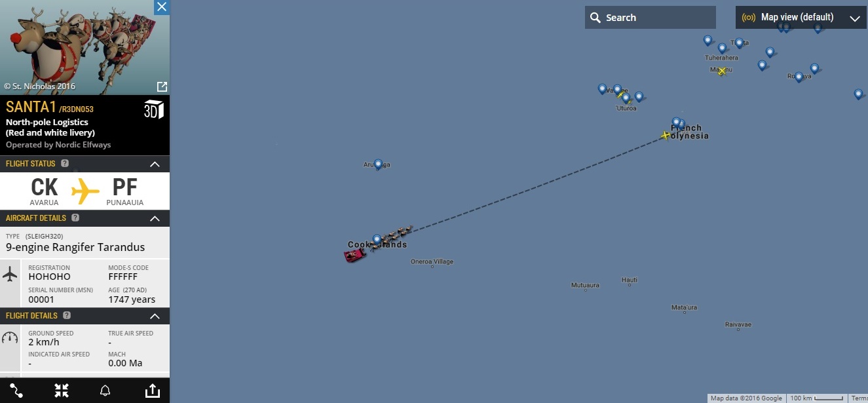
Task: Click the flight route icon in bottom bar
Action: click(x=16, y=391)
